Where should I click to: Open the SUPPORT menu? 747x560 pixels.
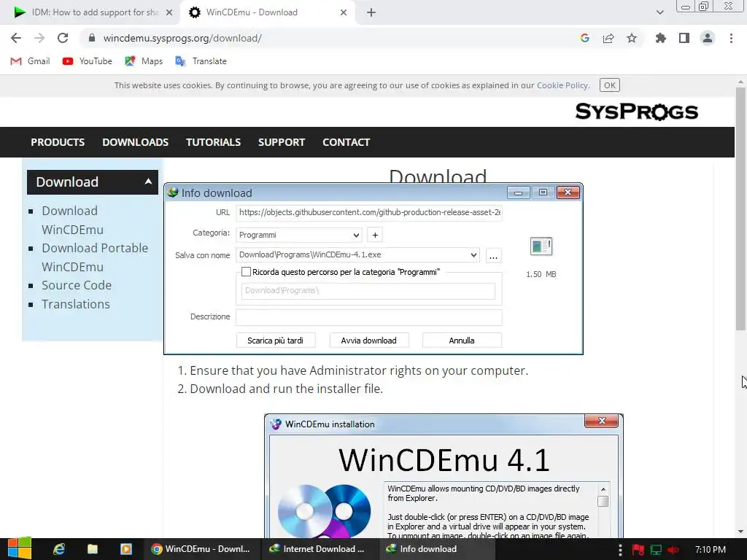282,142
